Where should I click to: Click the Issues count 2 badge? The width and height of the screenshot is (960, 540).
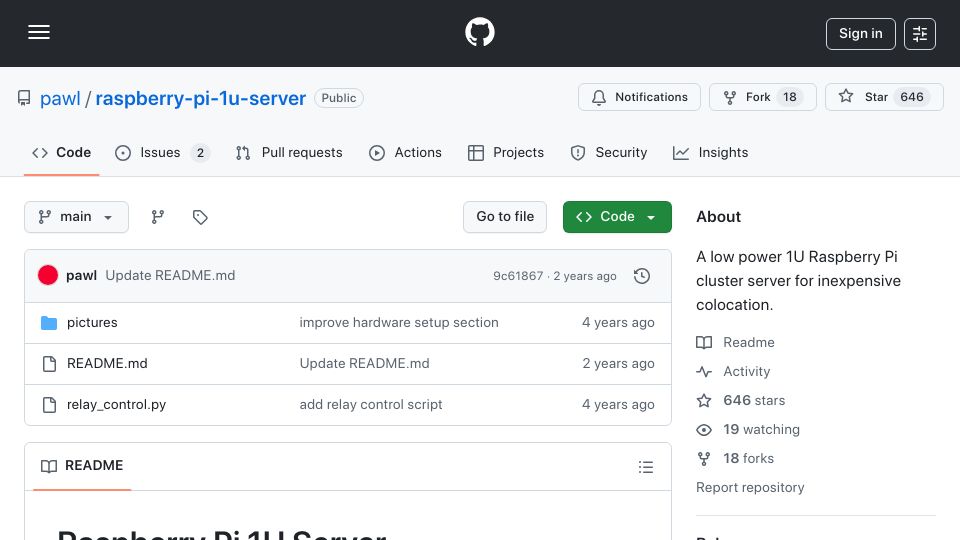point(200,153)
